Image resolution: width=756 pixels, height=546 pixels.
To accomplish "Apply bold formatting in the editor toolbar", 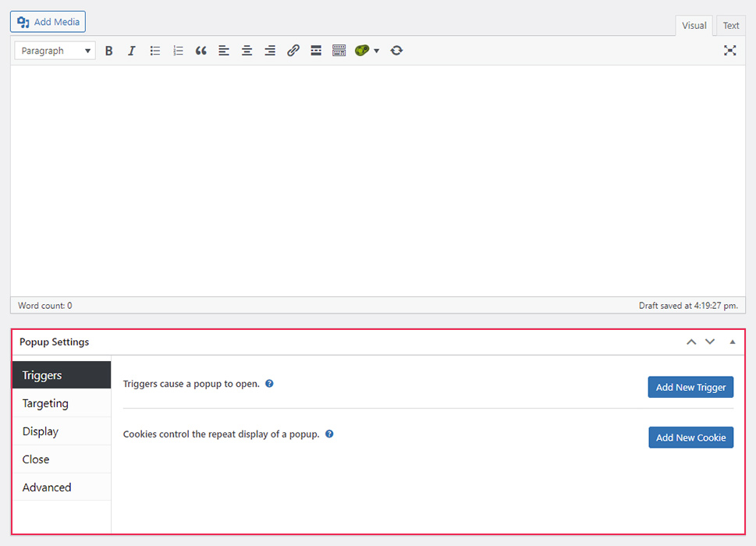I will 108,50.
